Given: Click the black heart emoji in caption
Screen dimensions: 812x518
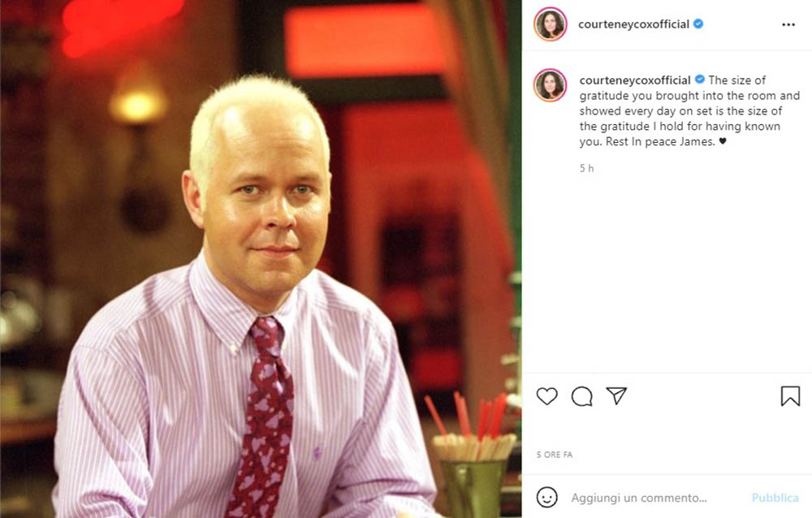Looking at the screenshot, I should point(723,141).
